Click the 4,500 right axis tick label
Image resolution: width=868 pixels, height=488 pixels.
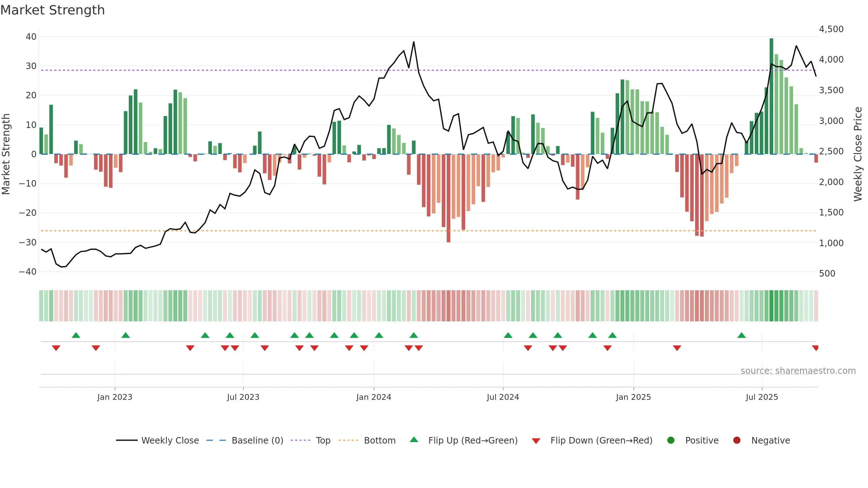pos(831,29)
